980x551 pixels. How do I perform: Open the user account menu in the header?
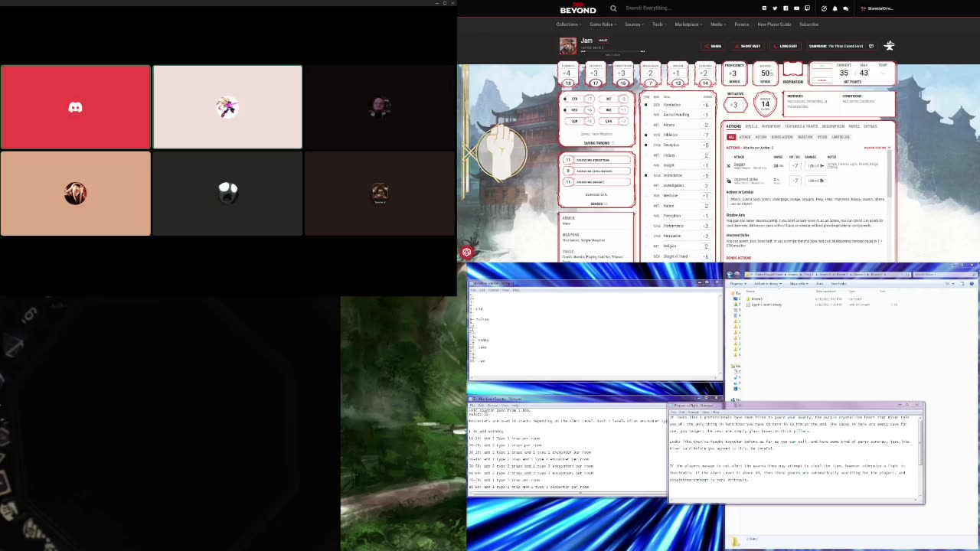877,8
